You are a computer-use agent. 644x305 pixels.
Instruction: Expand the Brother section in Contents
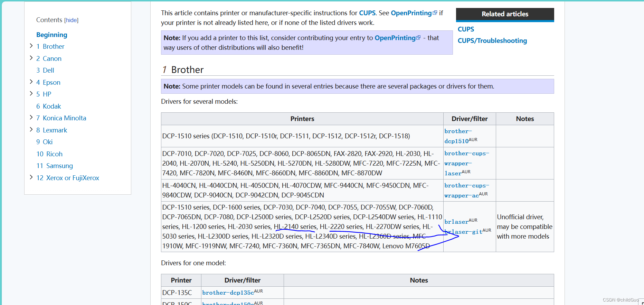(x=31, y=46)
